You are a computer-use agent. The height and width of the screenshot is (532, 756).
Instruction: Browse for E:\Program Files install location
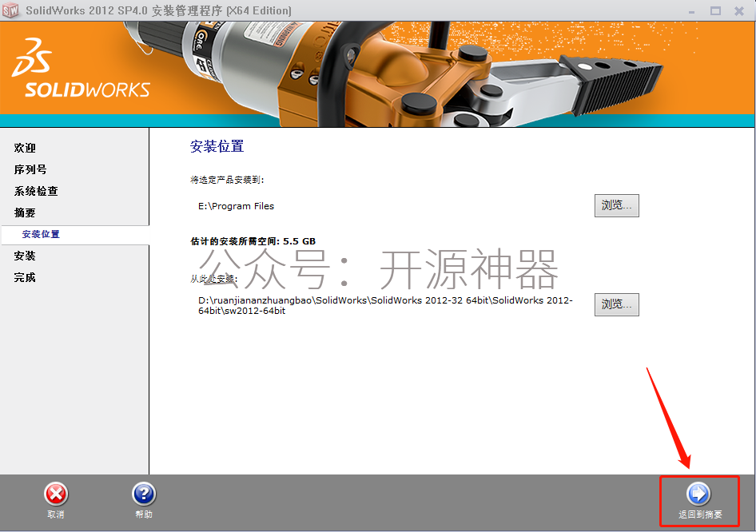617,206
